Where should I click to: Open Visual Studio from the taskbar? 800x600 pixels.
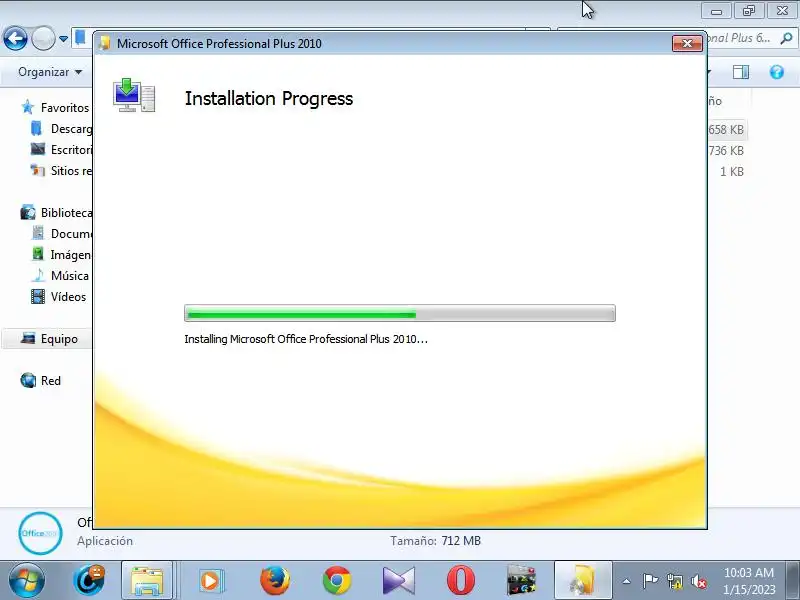399,581
